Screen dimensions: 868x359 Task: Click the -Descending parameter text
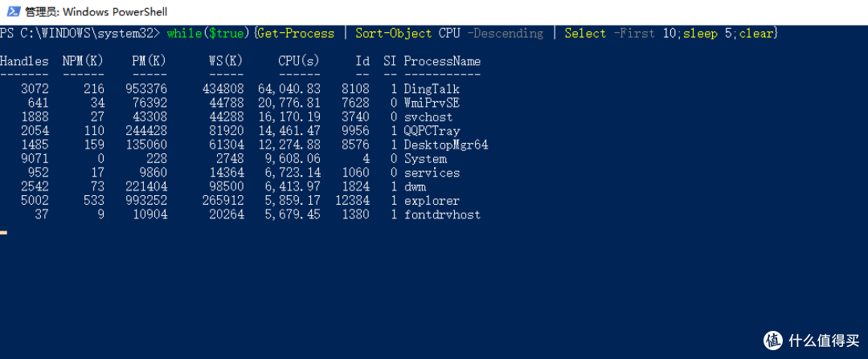coord(505,34)
